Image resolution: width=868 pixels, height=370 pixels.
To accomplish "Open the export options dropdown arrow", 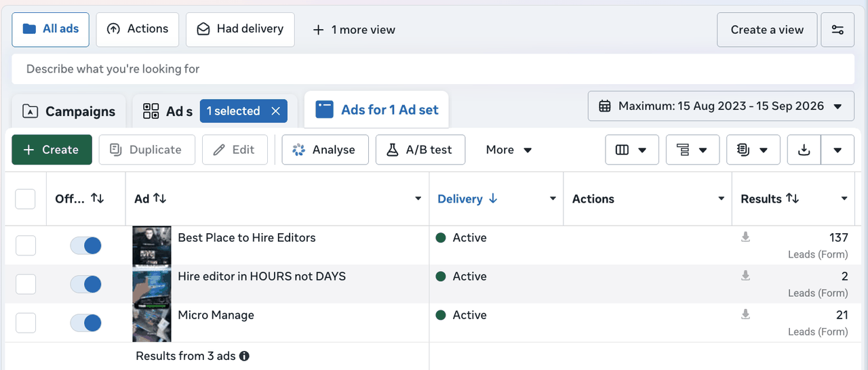I will pyautogui.click(x=837, y=150).
